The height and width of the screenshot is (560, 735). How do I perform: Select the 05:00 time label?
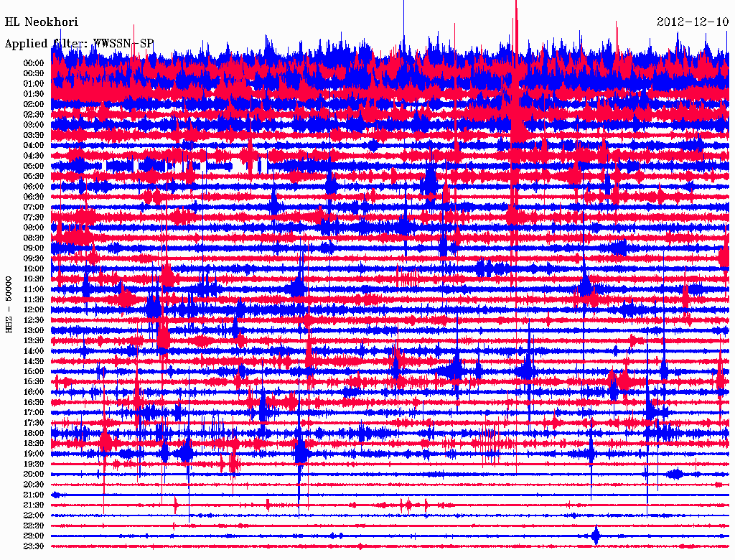33,166
